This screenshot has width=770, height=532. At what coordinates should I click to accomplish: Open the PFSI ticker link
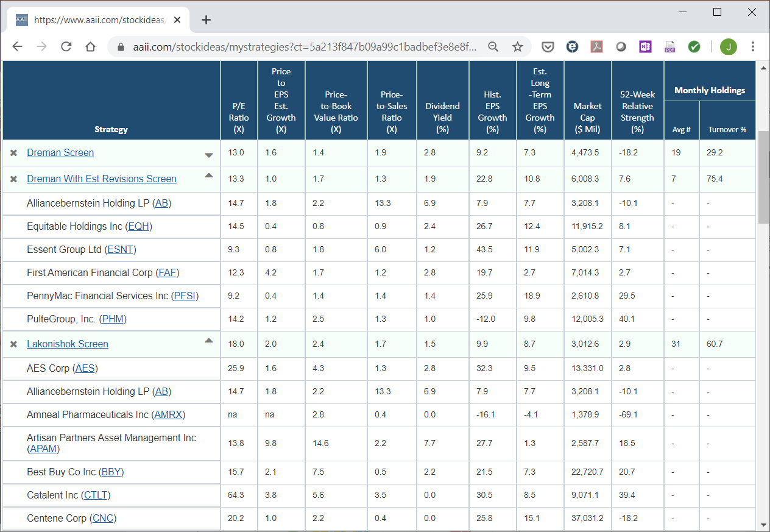pyautogui.click(x=185, y=296)
